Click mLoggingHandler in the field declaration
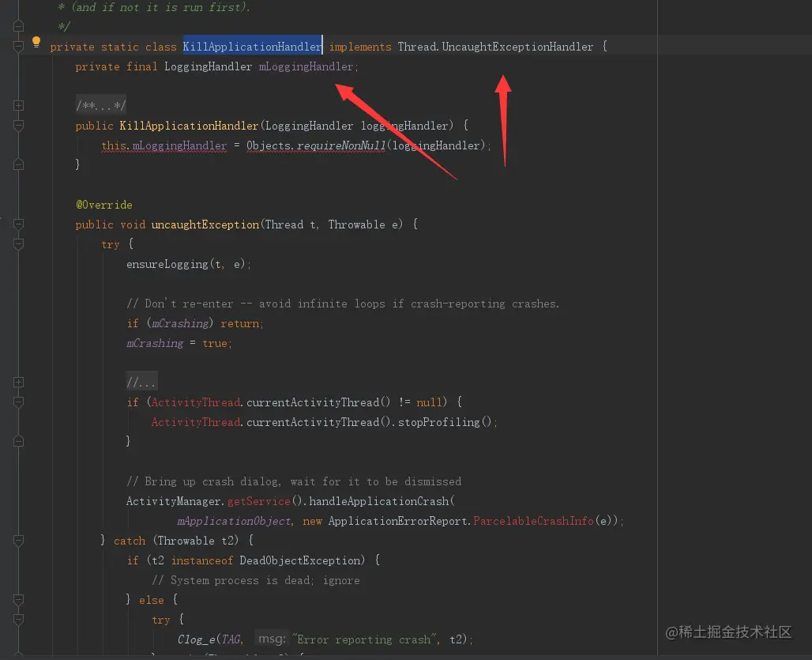The image size is (812, 660). [x=306, y=67]
